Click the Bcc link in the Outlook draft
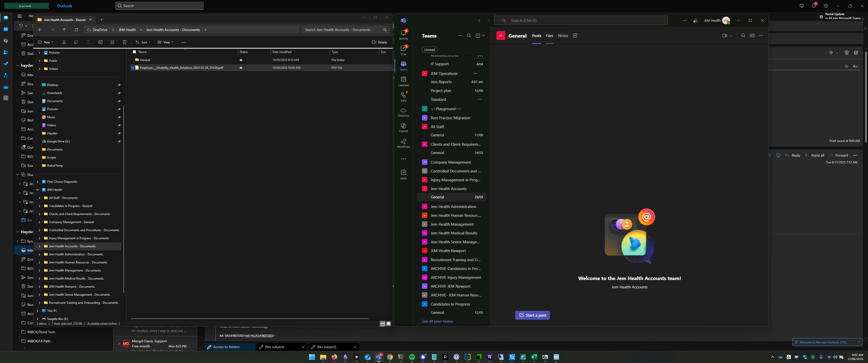The height and width of the screenshot is (363, 868). [x=855, y=66]
